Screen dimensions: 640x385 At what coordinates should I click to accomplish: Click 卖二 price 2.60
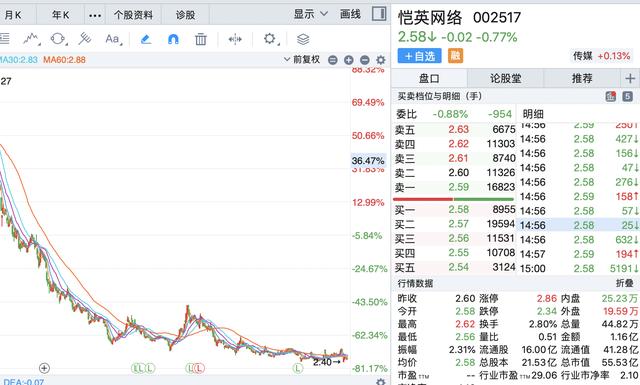[x=458, y=172]
